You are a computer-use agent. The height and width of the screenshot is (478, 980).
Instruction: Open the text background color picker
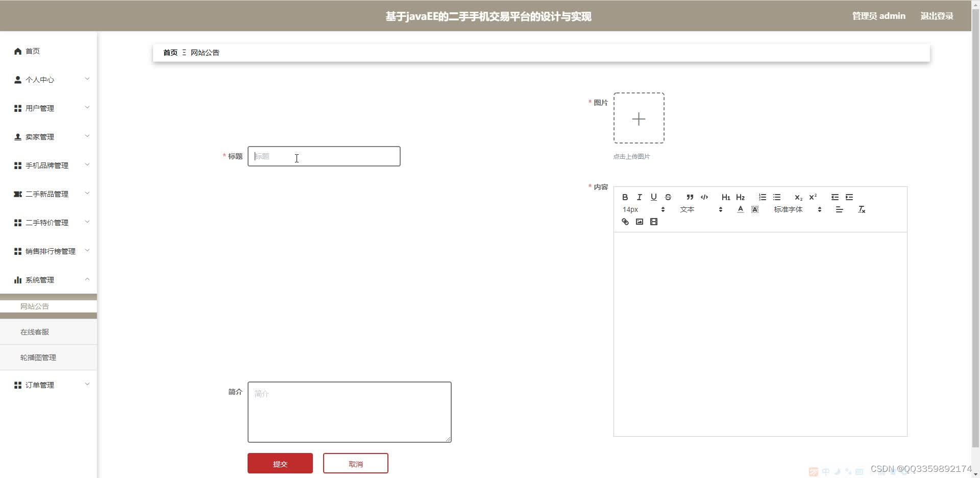(x=755, y=209)
